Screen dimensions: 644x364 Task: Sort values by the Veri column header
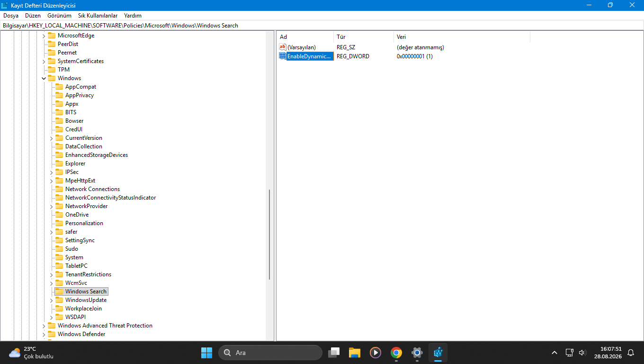pyautogui.click(x=462, y=37)
